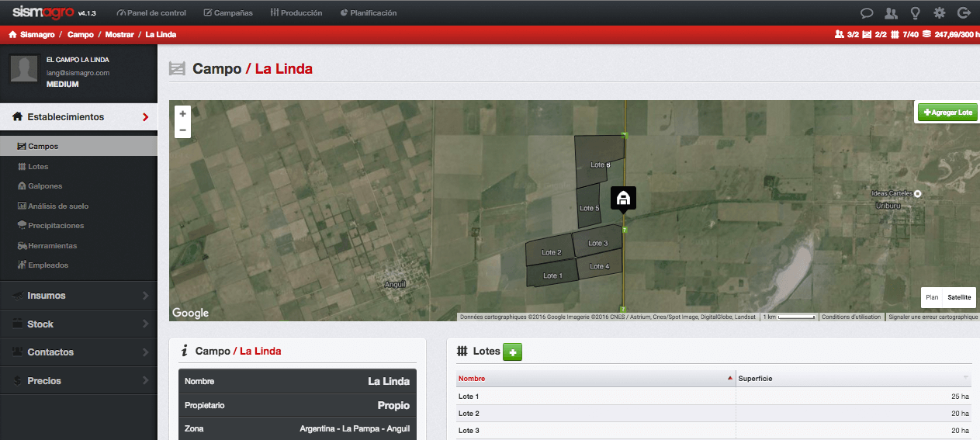
Task: Open Producción menu
Action: [x=296, y=13]
